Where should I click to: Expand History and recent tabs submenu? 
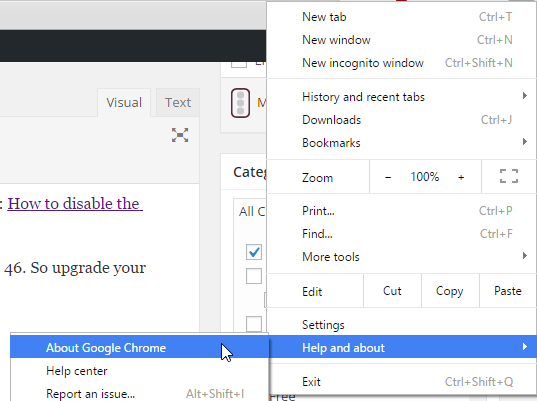(401, 97)
